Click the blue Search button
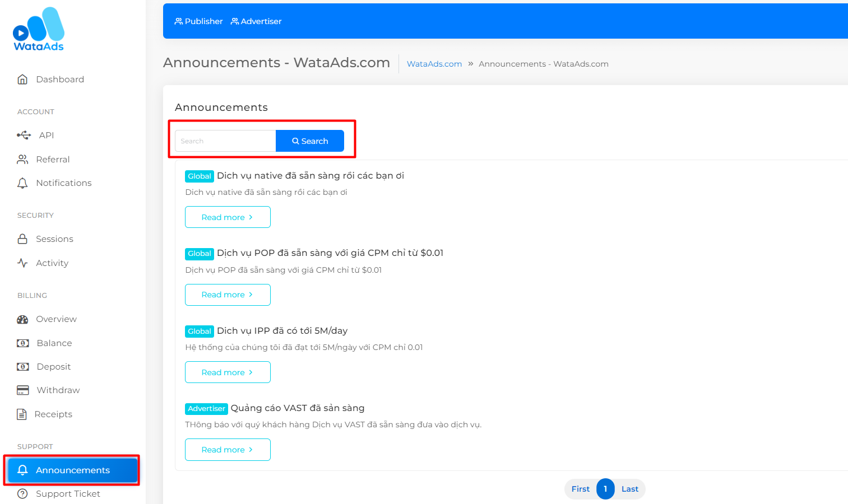This screenshot has height=504, width=848. pyautogui.click(x=310, y=141)
